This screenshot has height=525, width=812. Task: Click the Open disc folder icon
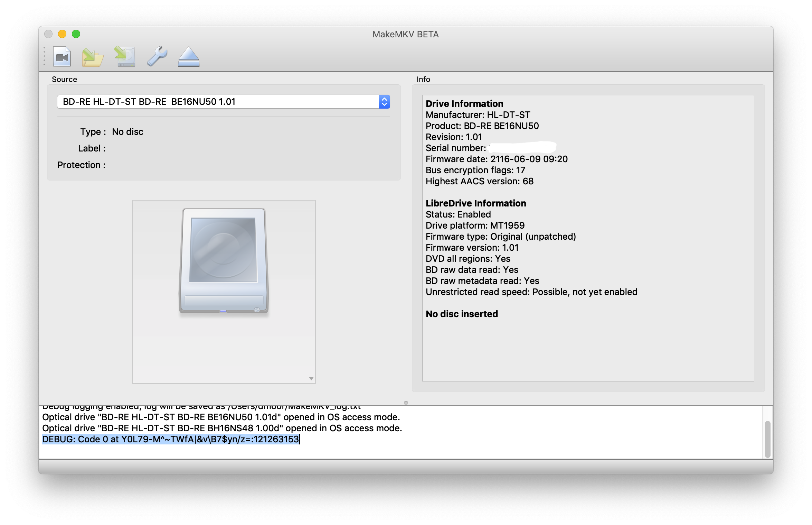93,57
